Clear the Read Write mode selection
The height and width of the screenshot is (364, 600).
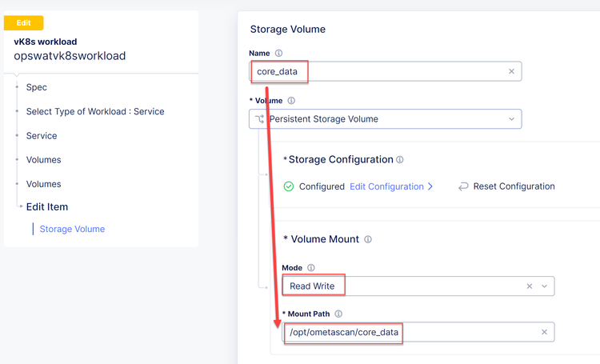pyautogui.click(x=530, y=286)
